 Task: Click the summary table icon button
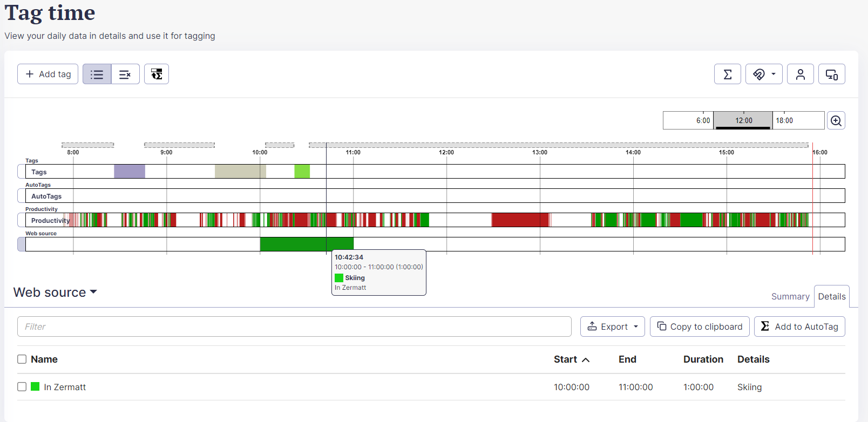157,74
